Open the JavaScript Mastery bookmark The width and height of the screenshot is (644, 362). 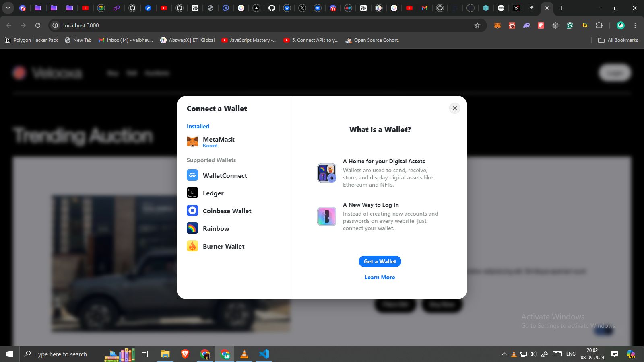click(249, 40)
